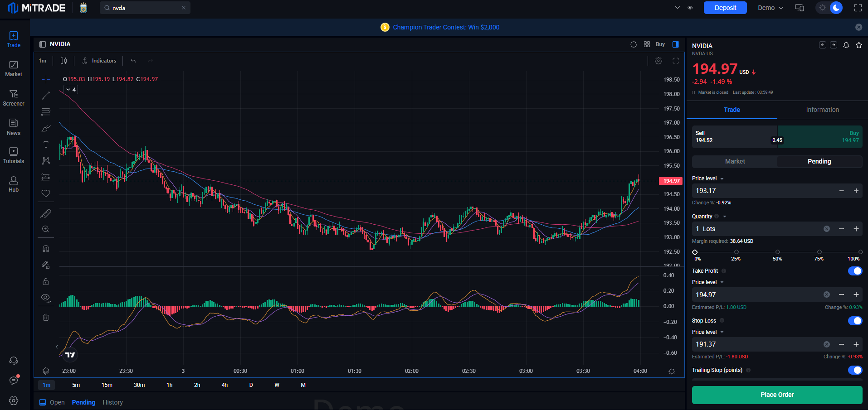Screen dimensions: 868x410
Task: Toggle the Trailing Stop switch
Action: 855,370
